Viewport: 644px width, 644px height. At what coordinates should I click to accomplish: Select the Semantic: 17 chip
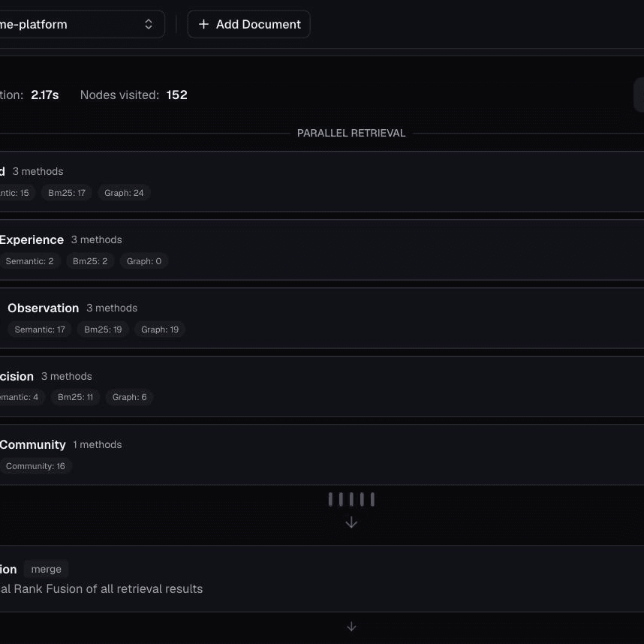click(x=40, y=330)
